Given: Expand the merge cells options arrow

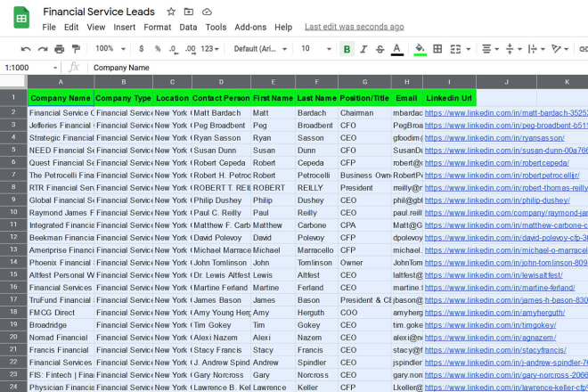Looking at the screenshot, I should pyautogui.click(x=468, y=49).
